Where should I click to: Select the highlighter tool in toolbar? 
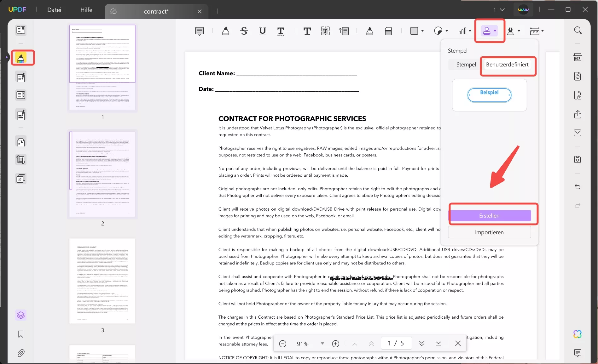[226, 31]
